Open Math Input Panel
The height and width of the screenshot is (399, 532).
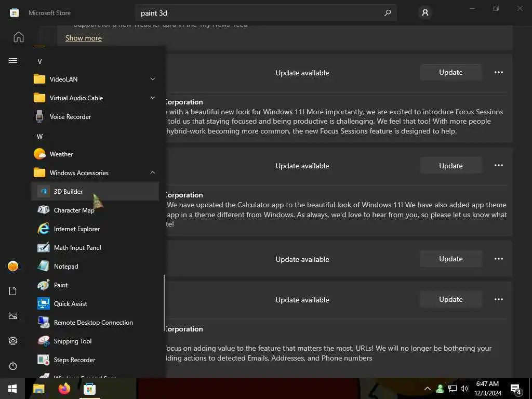[95, 248]
